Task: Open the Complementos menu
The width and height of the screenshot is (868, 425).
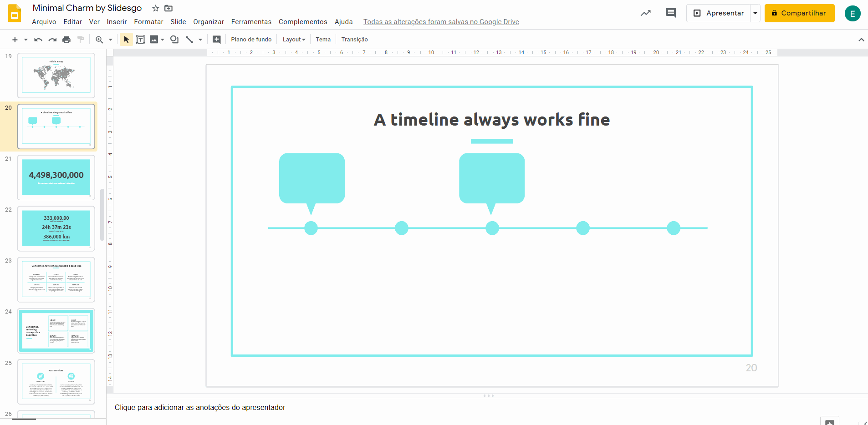Action: tap(303, 22)
